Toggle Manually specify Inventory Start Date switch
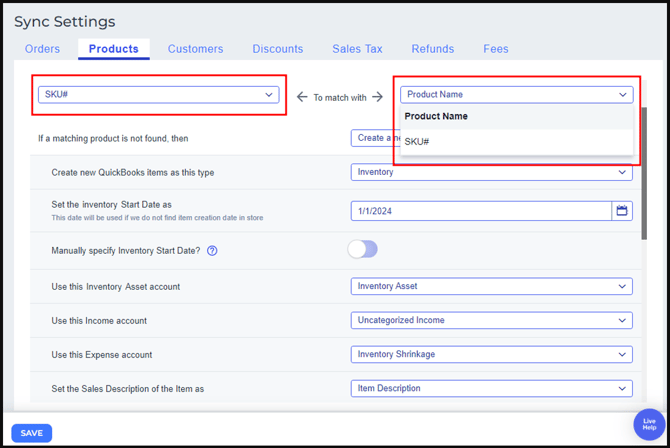 [x=362, y=249]
